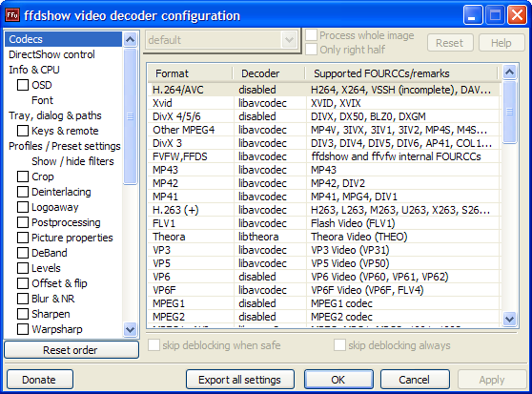532x394 pixels.
Task: Open Tray, dialog & paths page
Action: [x=55, y=116]
